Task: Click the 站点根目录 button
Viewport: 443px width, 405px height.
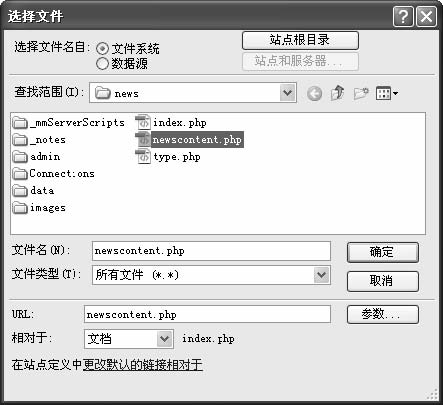Action: pyautogui.click(x=300, y=40)
